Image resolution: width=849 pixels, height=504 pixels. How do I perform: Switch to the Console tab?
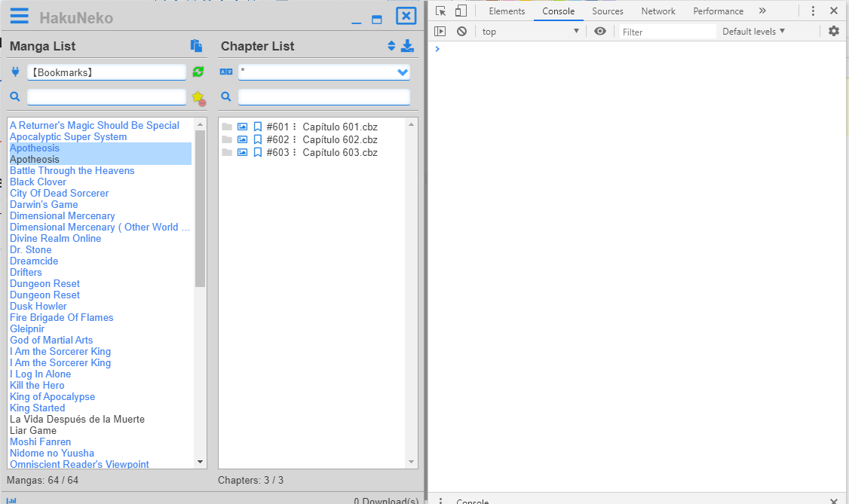click(558, 11)
